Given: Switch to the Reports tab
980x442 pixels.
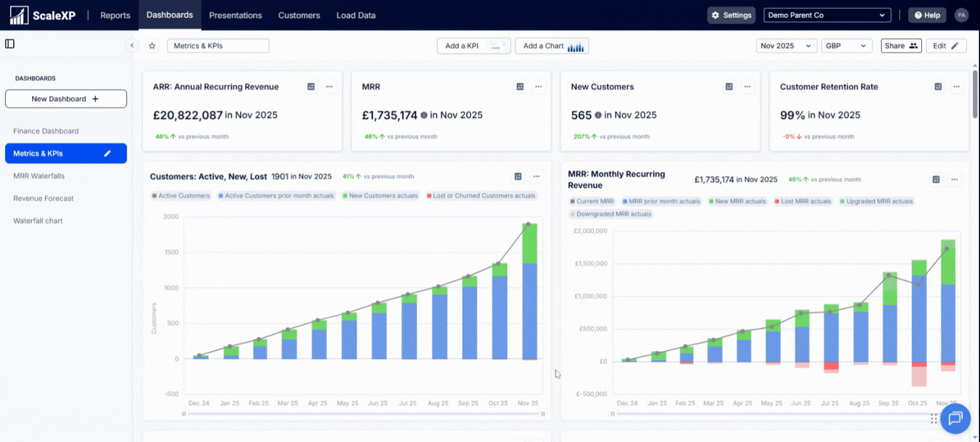Looking at the screenshot, I should click(x=115, y=16).
